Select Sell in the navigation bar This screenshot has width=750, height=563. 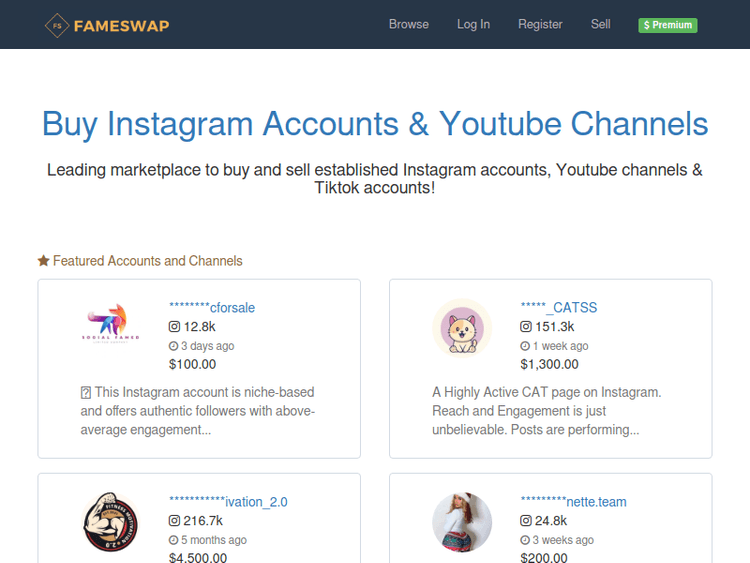pyautogui.click(x=600, y=24)
